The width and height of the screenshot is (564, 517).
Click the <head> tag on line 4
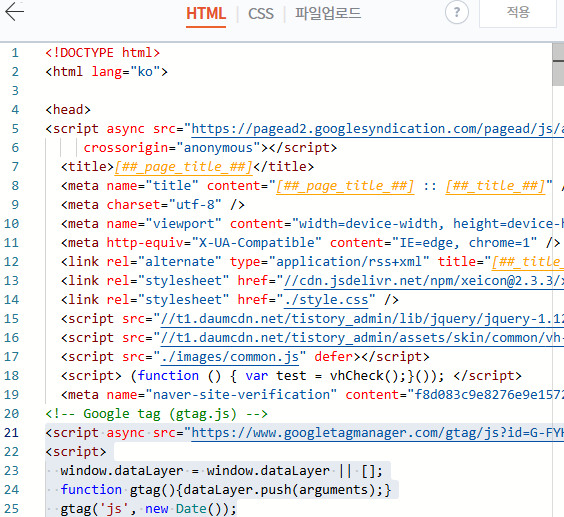pos(68,109)
